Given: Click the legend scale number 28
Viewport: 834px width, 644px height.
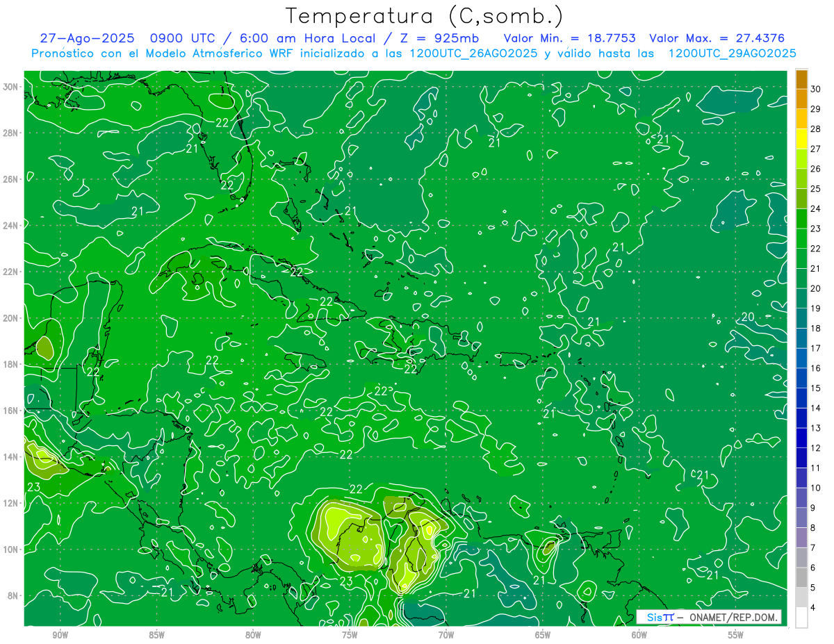Looking at the screenshot, I should [816, 129].
